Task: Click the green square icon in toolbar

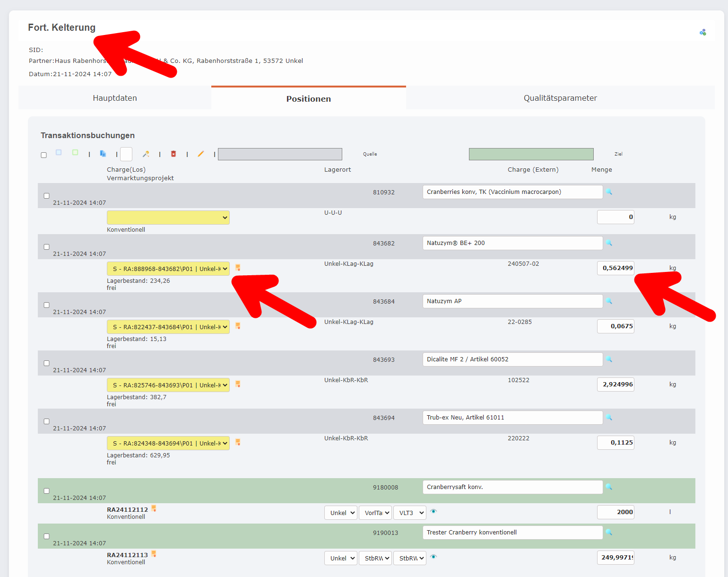Action: pyautogui.click(x=75, y=152)
